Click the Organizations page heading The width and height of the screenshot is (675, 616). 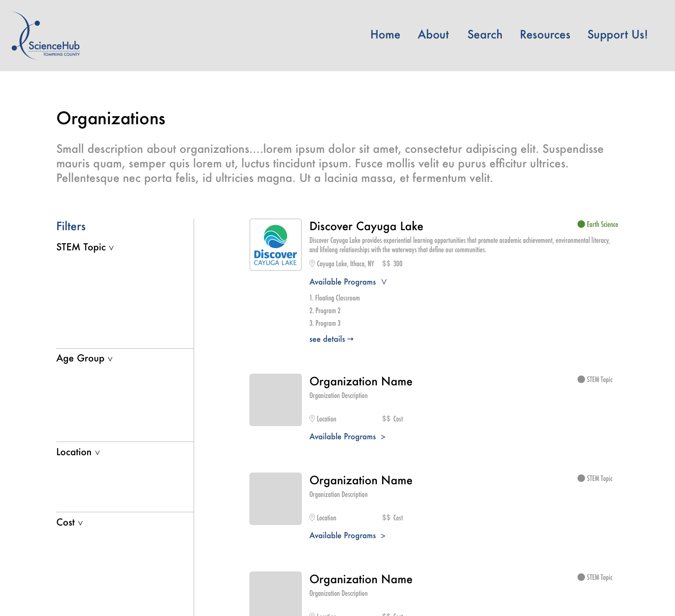pos(111,119)
